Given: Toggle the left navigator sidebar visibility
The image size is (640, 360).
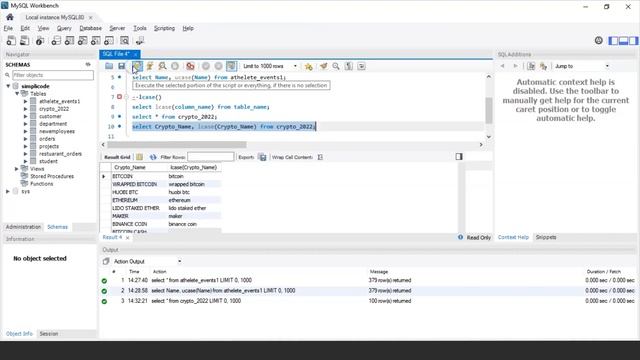Looking at the screenshot, I should (613, 40).
